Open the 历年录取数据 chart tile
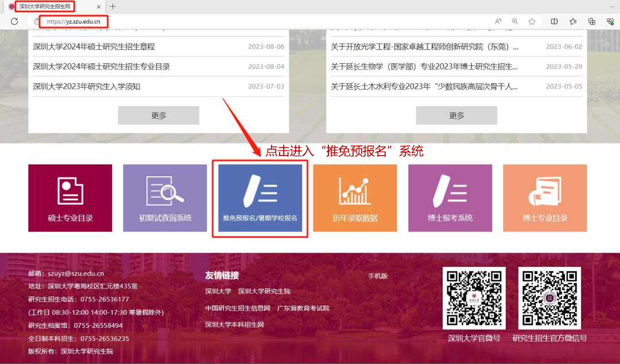This screenshot has height=364, width=620. point(355,198)
